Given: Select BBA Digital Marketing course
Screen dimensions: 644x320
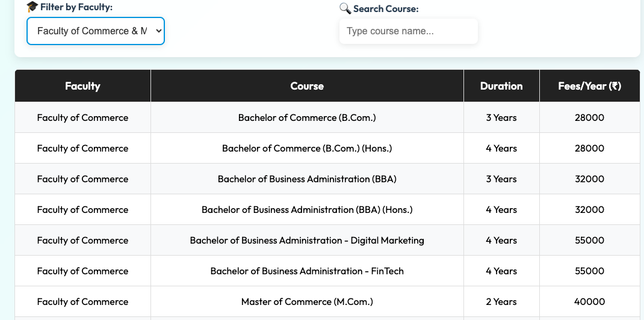Looking at the screenshot, I should pyautogui.click(x=307, y=241).
